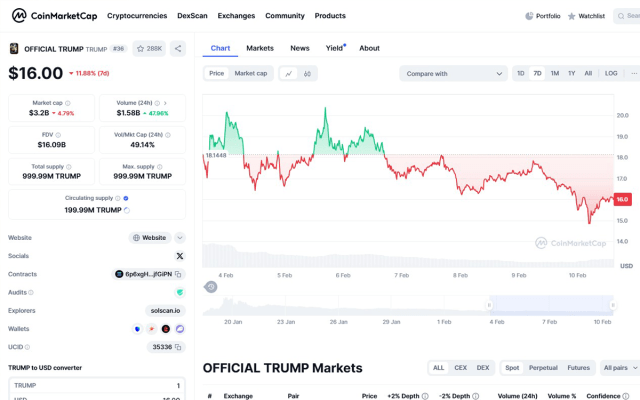Enable LOG scale on chart
This screenshot has width=640, height=400.
[x=611, y=73]
